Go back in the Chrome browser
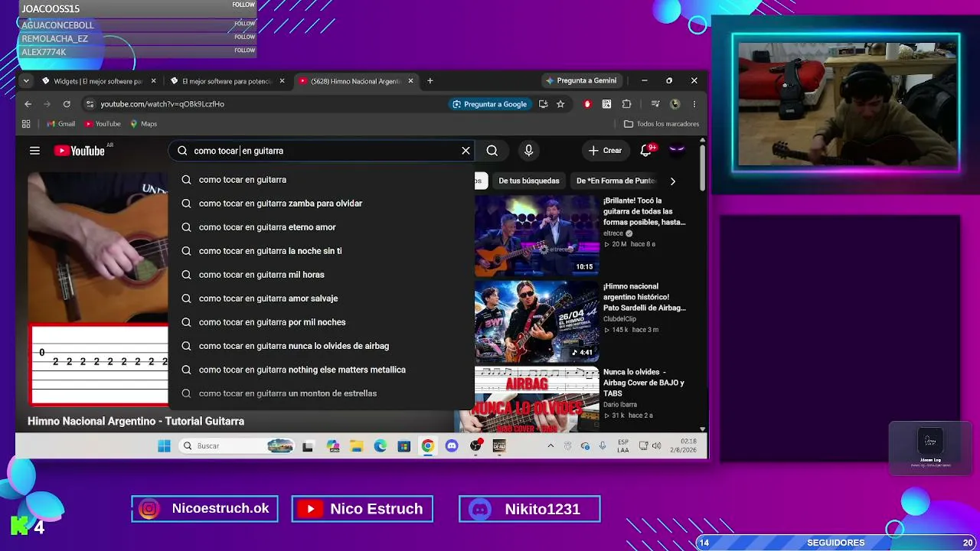 tap(28, 104)
